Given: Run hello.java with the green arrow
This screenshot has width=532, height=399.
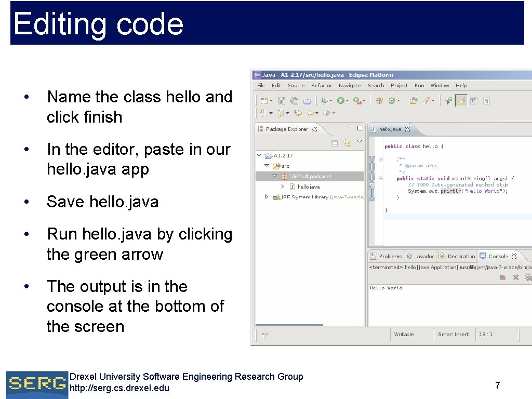Looking at the screenshot, I should tap(341, 100).
